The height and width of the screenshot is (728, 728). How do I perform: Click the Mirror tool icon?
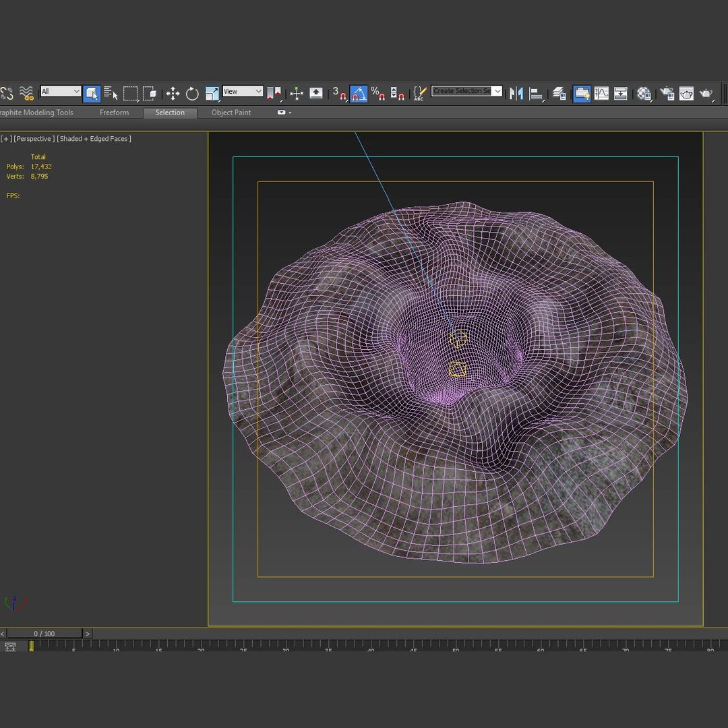tap(516, 93)
